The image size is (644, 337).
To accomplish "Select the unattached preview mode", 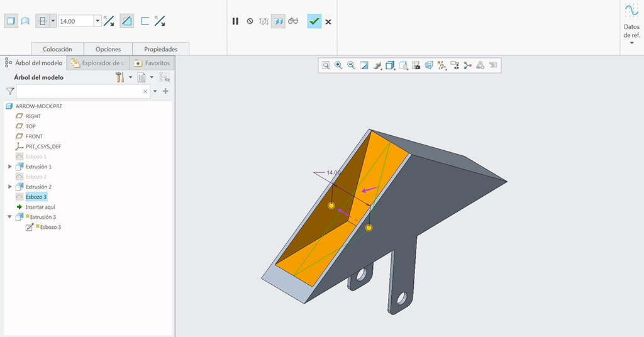I will coord(264,21).
